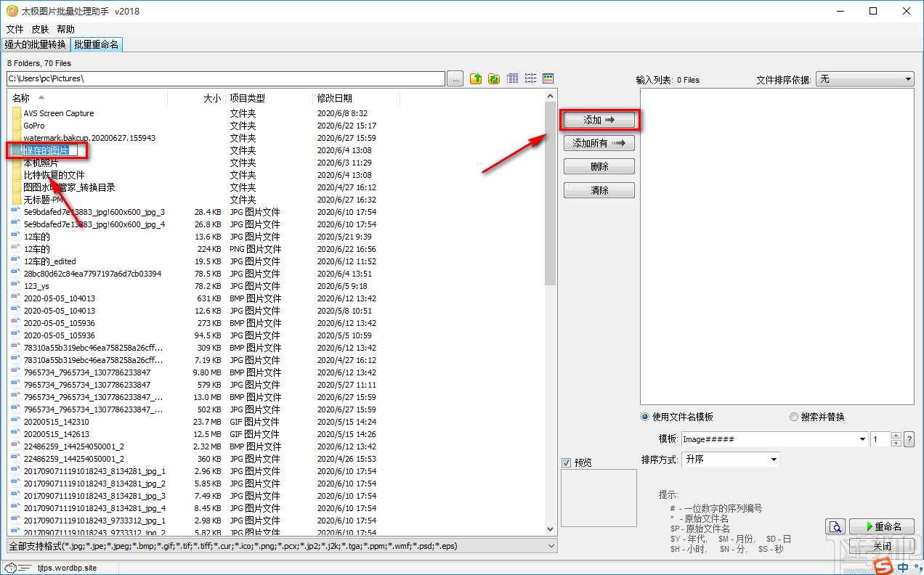Click the AVS Screen Capture folder icon
The image size is (924, 575).
tap(16, 113)
